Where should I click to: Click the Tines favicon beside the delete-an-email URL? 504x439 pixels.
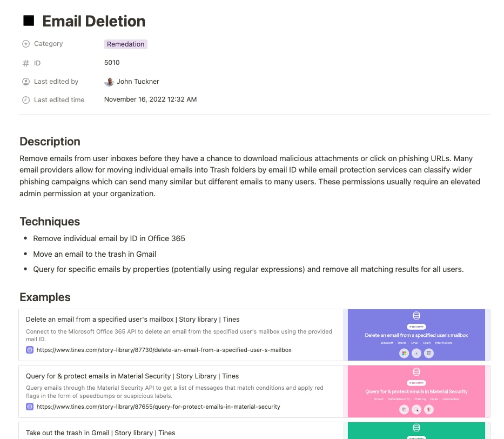coord(30,350)
